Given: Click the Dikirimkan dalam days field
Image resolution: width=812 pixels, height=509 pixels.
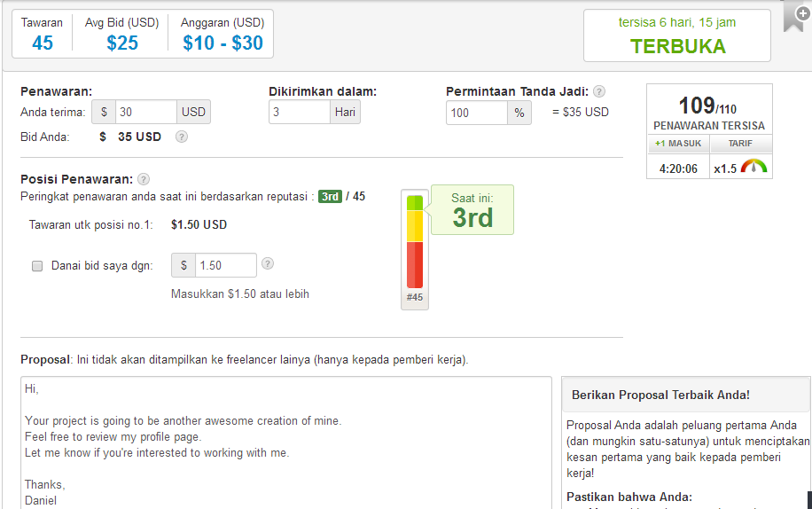Looking at the screenshot, I should tap(300, 113).
